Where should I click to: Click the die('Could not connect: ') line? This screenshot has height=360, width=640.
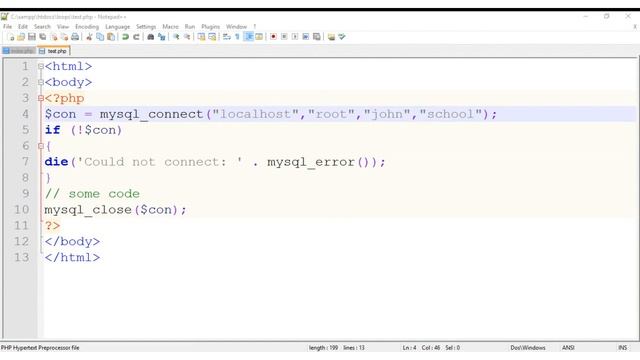(215, 162)
